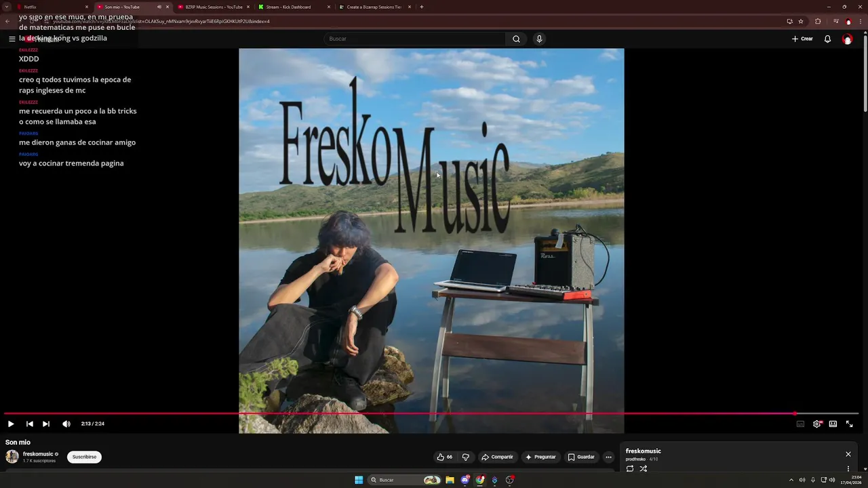Go back with browser back arrow
This screenshot has width=868, height=488.
[x=7, y=21]
